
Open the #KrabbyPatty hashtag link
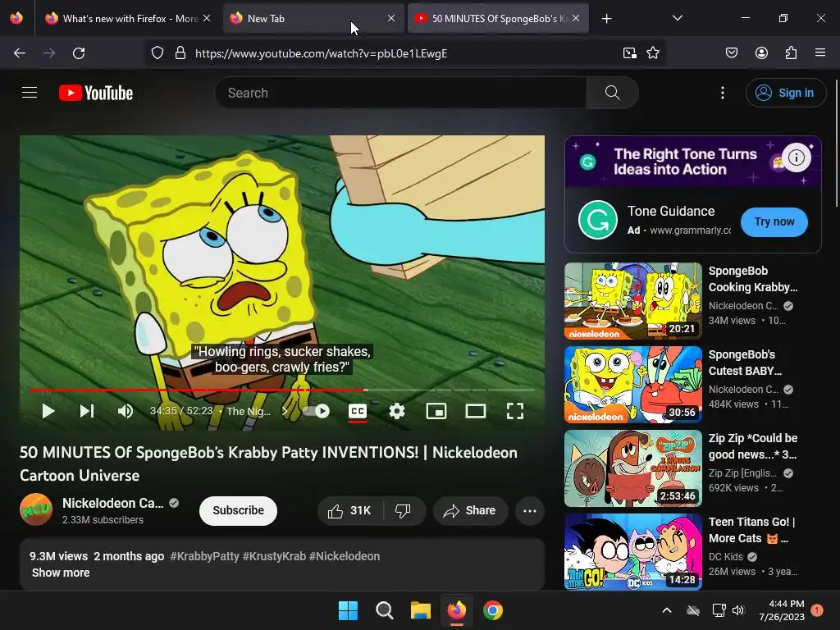click(204, 556)
